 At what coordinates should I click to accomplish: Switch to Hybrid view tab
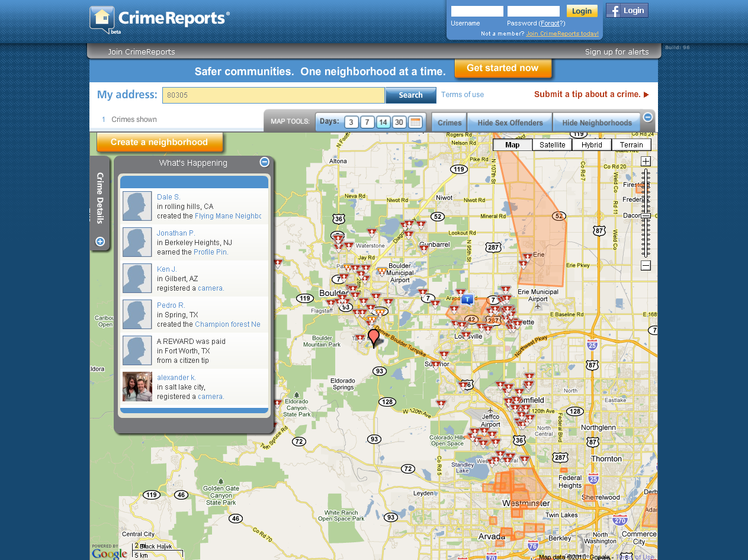[592, 144]
